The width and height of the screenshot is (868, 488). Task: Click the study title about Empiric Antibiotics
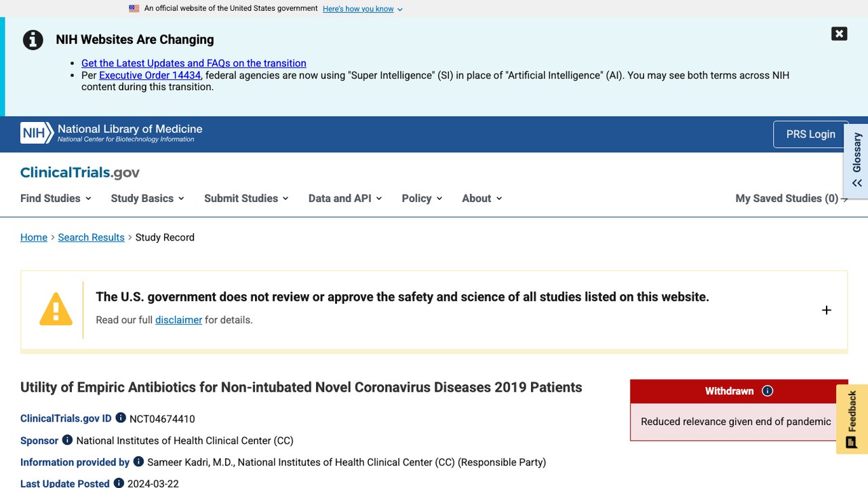pyautogui.click(x=301, y=387)
